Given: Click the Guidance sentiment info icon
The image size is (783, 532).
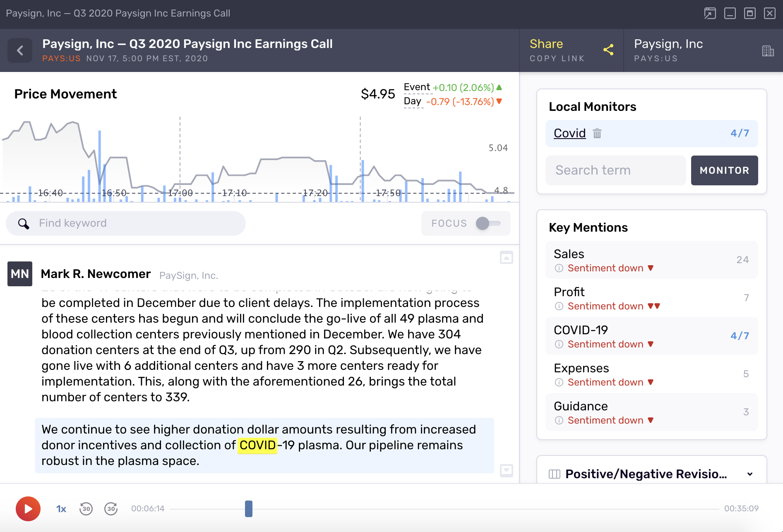Looking at the screenshot, I should (559, 420).
